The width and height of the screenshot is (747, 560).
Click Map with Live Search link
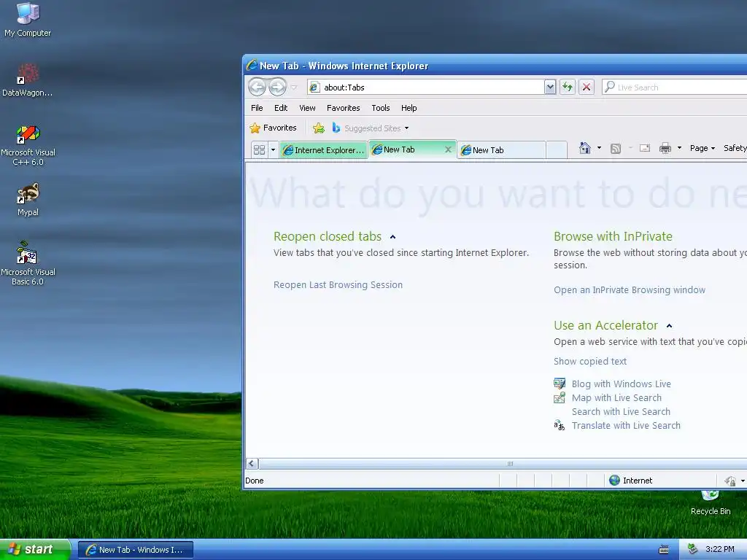(x=616, y=397)
